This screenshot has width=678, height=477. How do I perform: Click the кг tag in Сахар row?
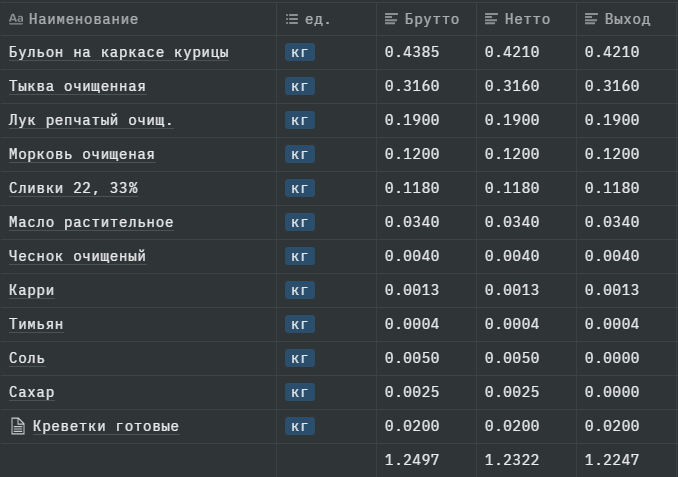point(300,392)
